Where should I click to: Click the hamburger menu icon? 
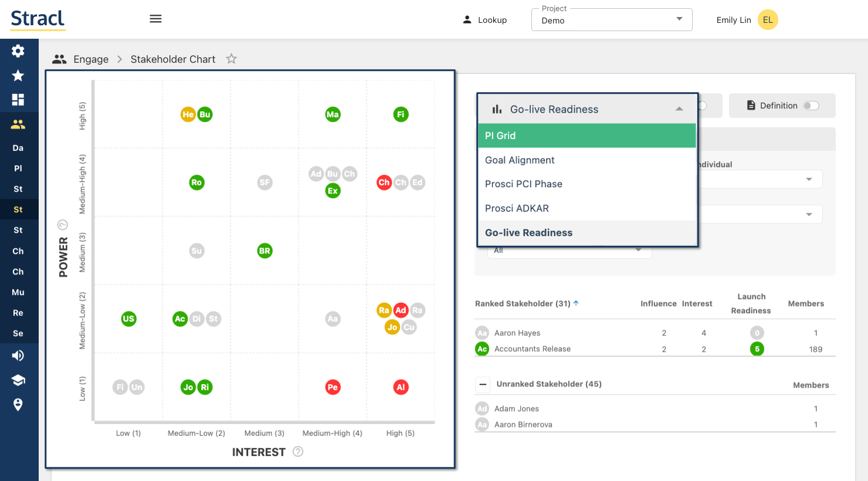(x=155, y=19)
